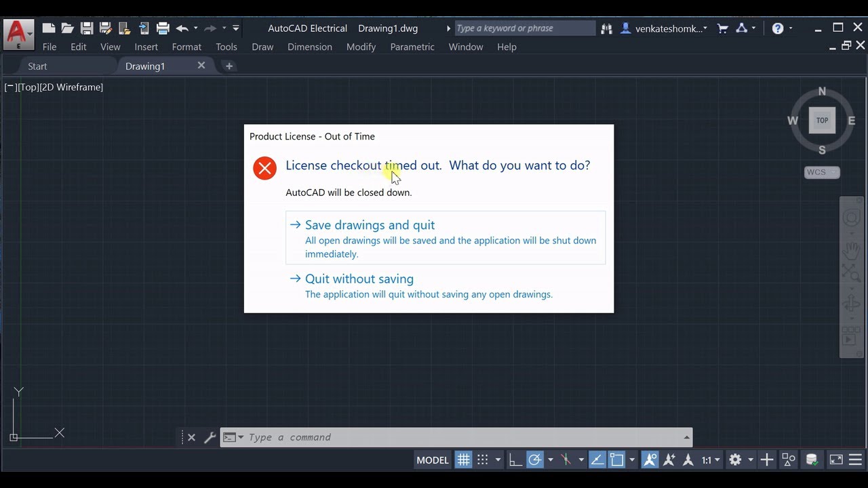
Task: Choose Quit without saving option
Action: coord(446,285)
